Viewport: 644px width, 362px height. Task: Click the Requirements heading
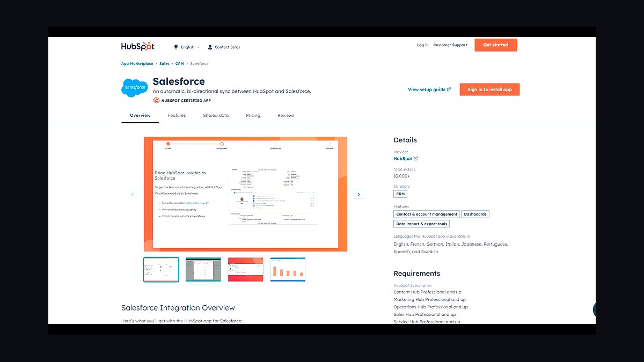point(417,274)
